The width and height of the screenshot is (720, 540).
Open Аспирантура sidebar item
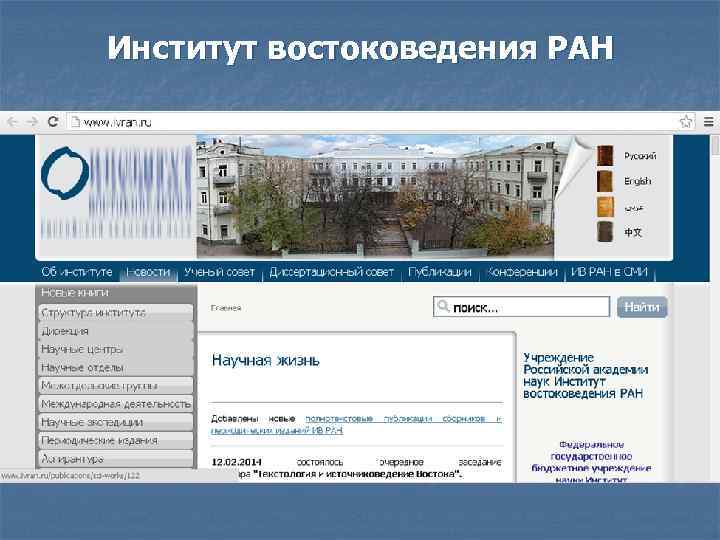(116, 459)
